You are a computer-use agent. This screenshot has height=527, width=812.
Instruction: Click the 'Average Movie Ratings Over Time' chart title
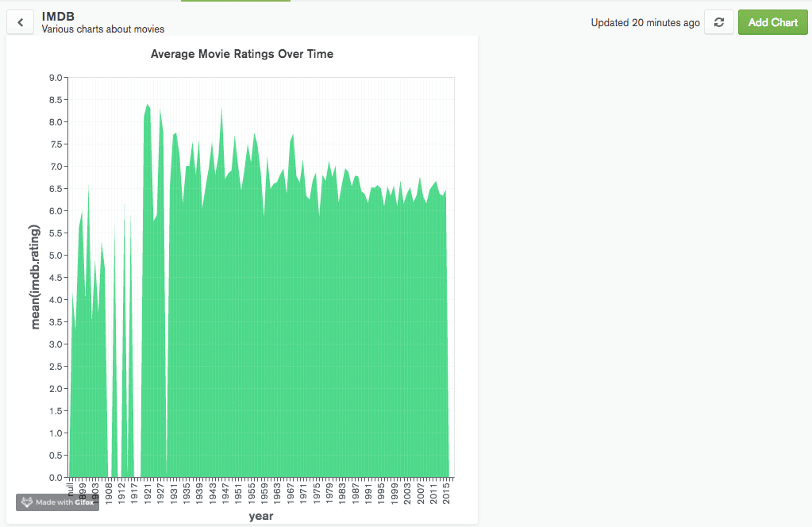(x=242, y=54)
